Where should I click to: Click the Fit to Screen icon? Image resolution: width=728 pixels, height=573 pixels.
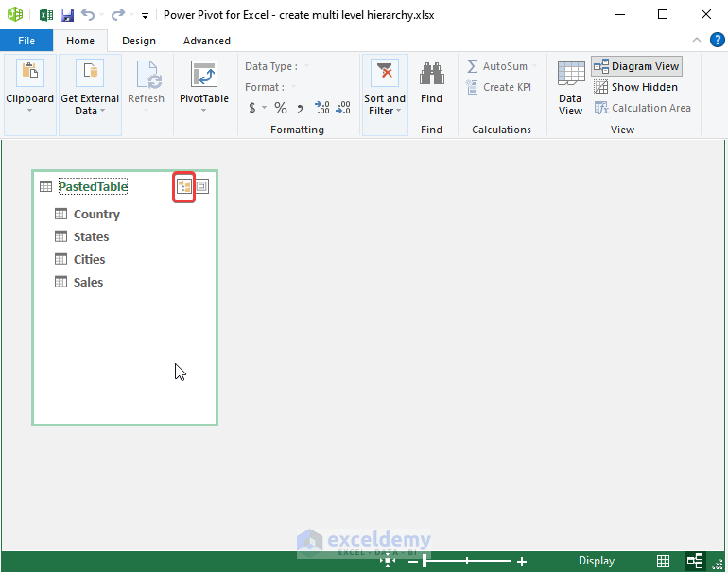coord(388,561)
